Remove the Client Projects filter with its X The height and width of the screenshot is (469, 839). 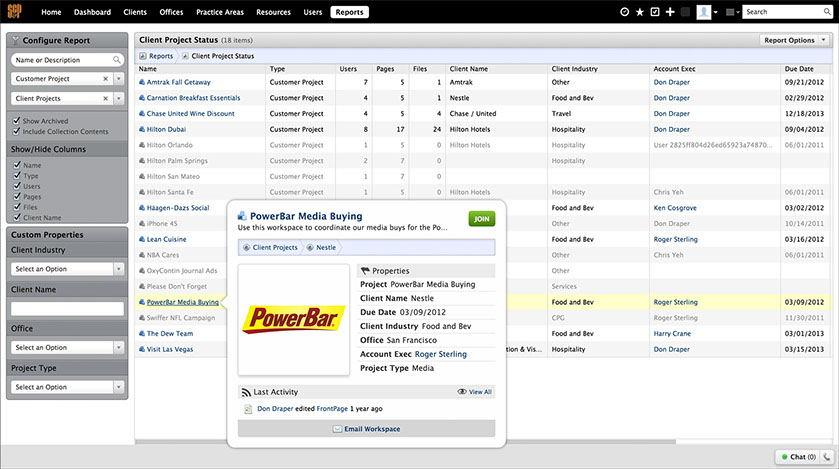coord(106,99)
